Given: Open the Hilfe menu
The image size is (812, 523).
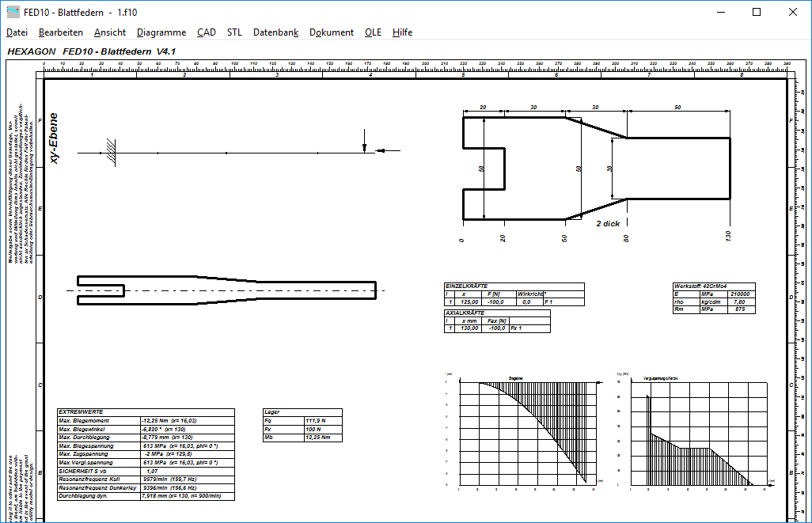Looking at the screenshot, I should pos(402,32).
